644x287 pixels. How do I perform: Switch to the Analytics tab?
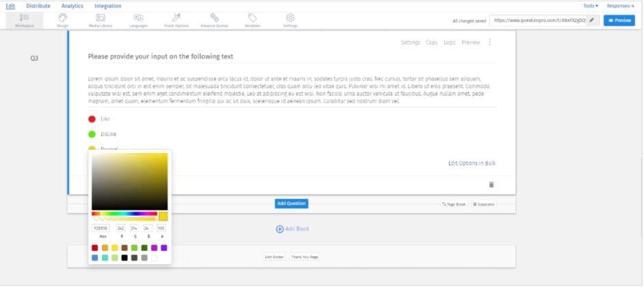73,5
